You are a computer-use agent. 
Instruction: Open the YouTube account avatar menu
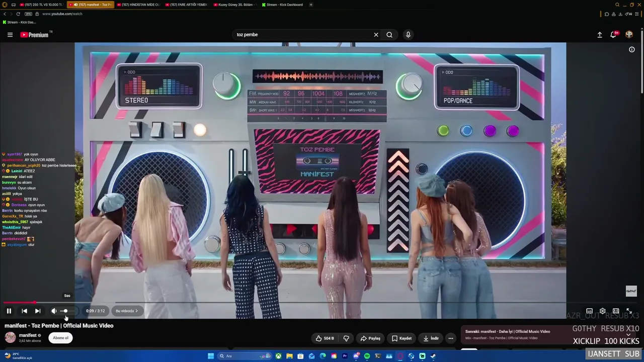629,35
